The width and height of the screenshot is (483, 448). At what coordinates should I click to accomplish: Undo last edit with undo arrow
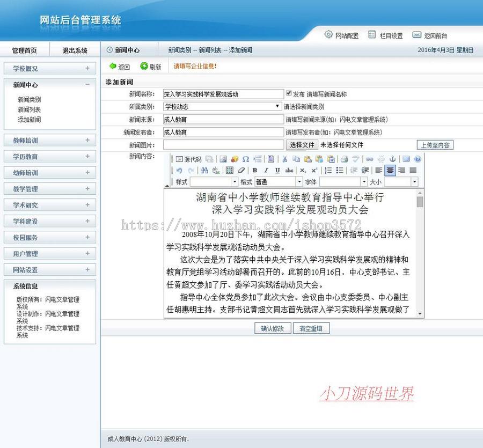click(x=179, y=170)
